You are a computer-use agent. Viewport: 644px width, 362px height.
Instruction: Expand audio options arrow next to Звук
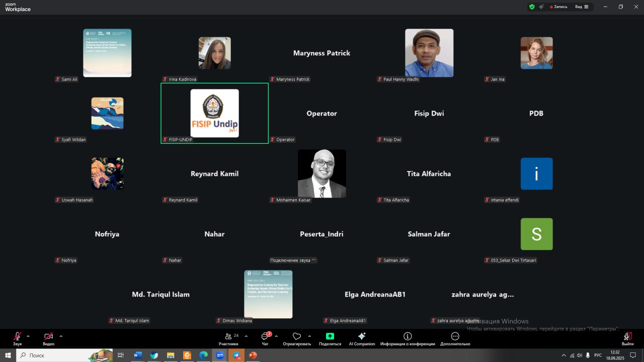click(x=28, y=336)
